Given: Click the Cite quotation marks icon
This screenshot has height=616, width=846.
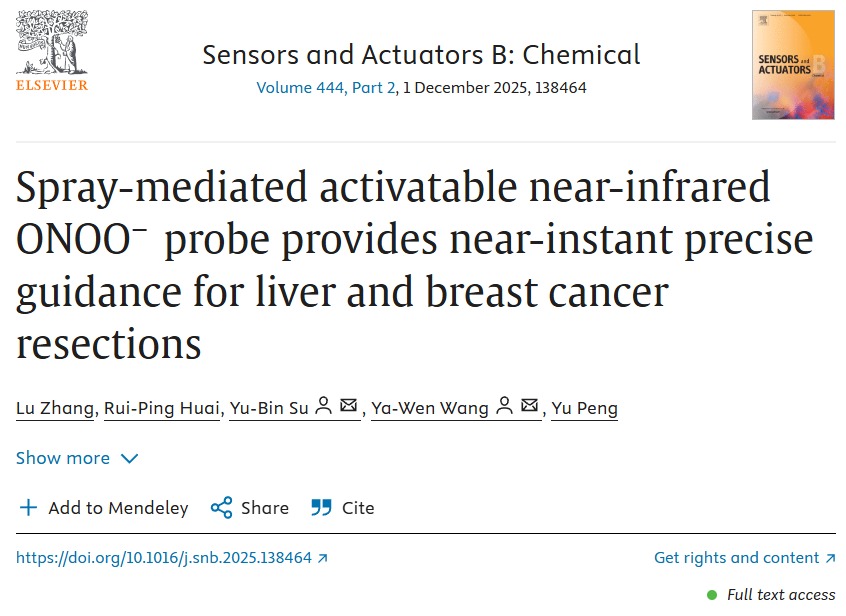Looking at the screenshot, I should [321, 508].
